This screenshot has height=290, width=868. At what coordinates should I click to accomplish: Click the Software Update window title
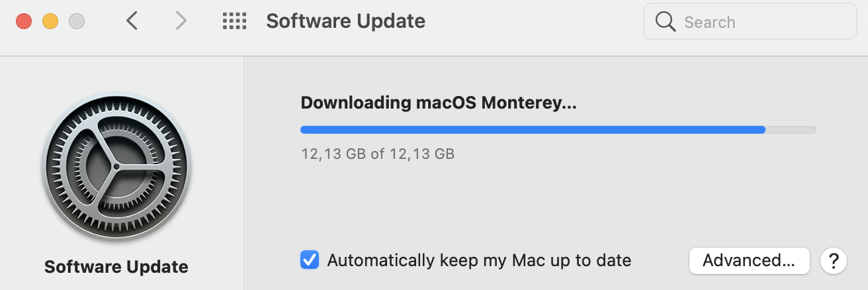click(x=345, y=21)
